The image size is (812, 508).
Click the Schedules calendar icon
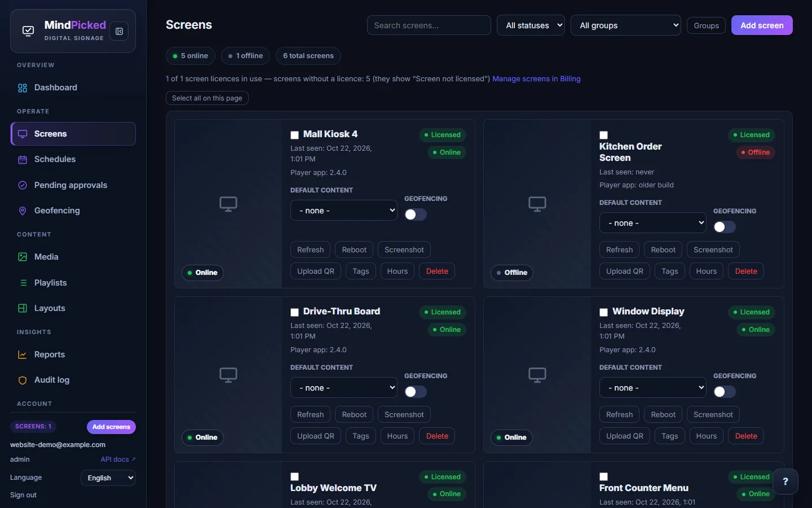coord(23,160)
